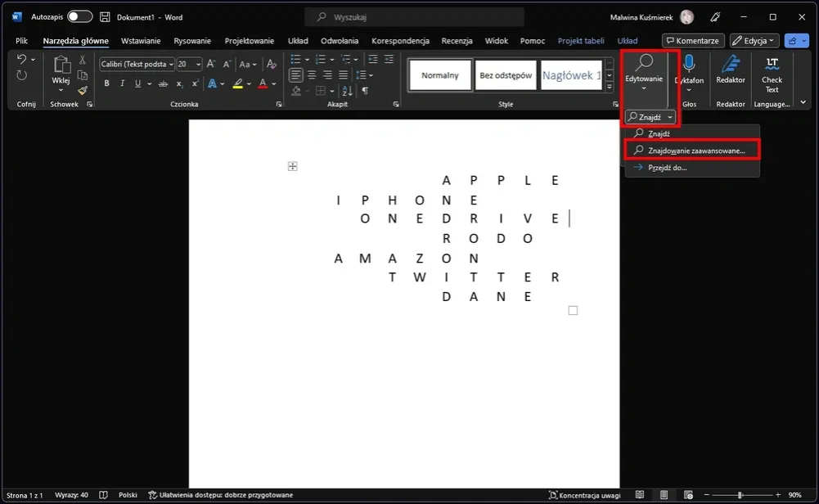819x504 pixels.
Task: Switch to the Rysowanie tab
Action: tap(192, 41)
